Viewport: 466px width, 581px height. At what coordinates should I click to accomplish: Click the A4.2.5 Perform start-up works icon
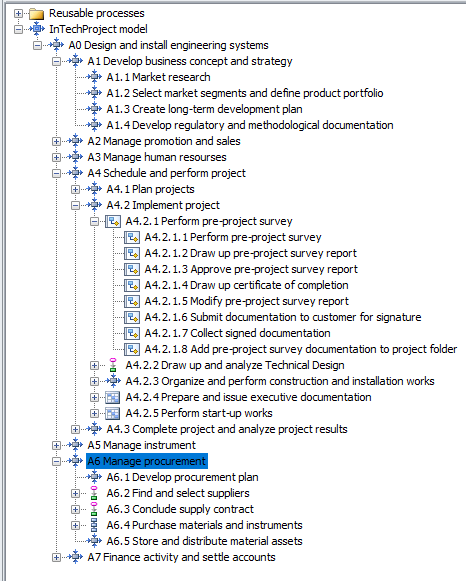(x=113, y=413)
